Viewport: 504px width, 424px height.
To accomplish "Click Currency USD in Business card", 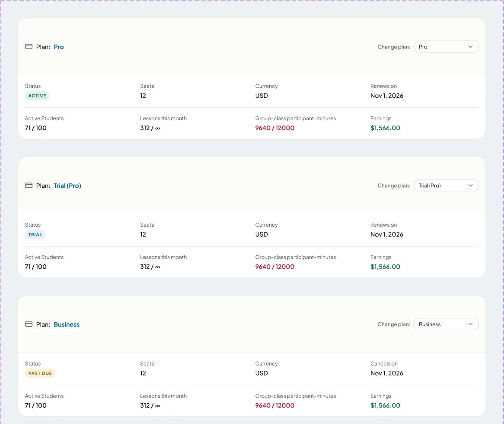I will (x=262, y=373).
